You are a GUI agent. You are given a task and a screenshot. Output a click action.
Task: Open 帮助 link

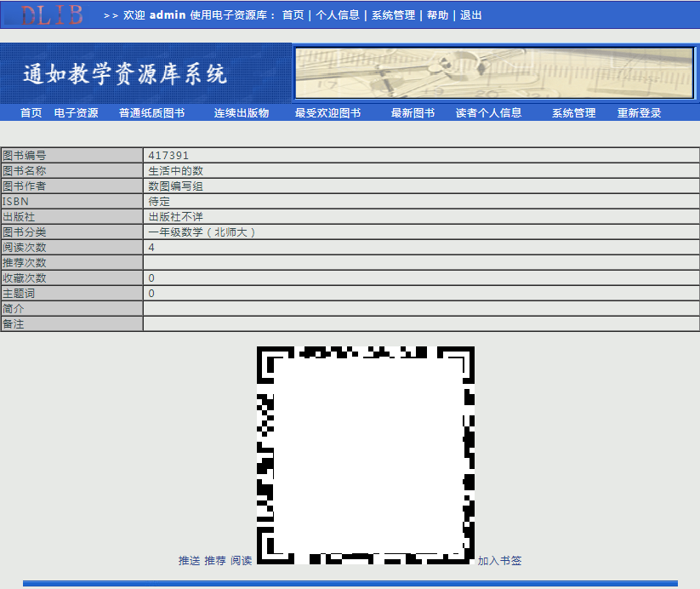(x=437, y=15)
